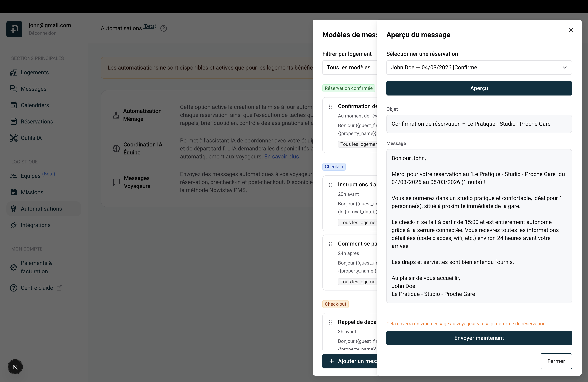Select Outils IA in the sidebar
The width and height of the screenshot is (588, 382).
tap(31, 138)
